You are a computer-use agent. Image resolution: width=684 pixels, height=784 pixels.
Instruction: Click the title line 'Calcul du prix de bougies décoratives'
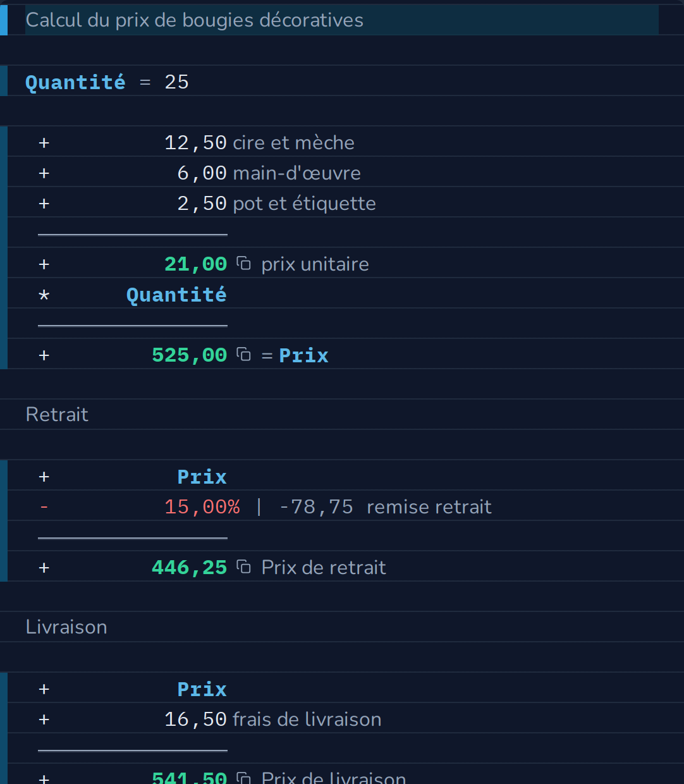pyautogui.click(x=194, y=20)
